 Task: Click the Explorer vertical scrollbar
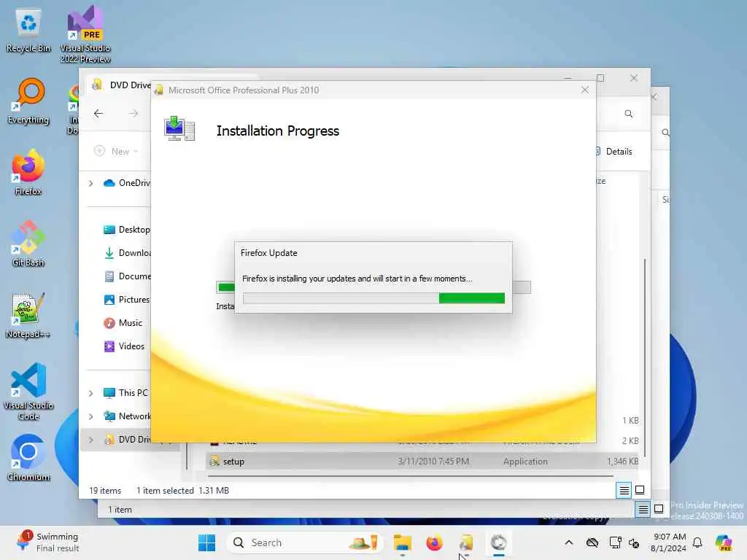(x=645, y=357)
